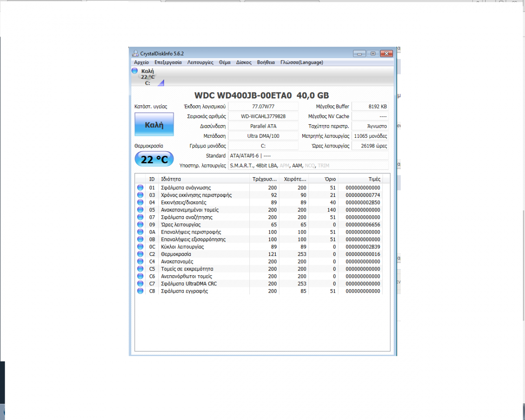The height and width of the screenshot is (420, 525).
Task: Click status orb for 0C Κύκλοι λειτουργίας
Action: [x=140, y=247]
